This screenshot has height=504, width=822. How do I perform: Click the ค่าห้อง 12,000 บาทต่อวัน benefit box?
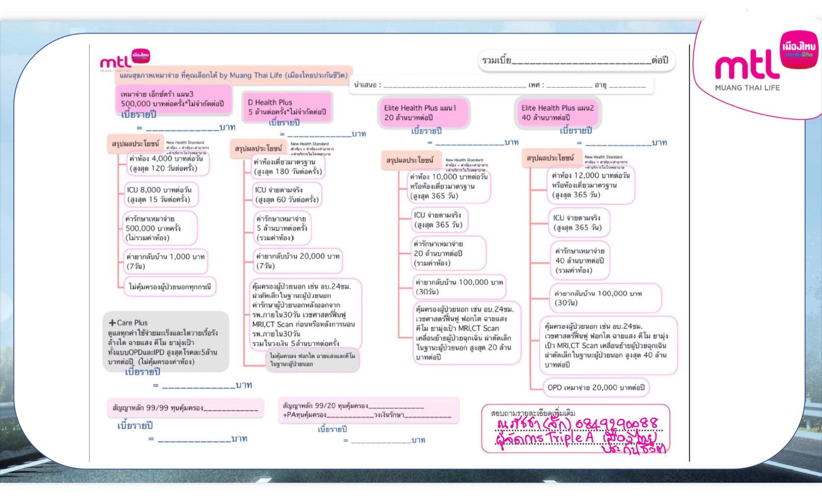click(x=590, y=185)
